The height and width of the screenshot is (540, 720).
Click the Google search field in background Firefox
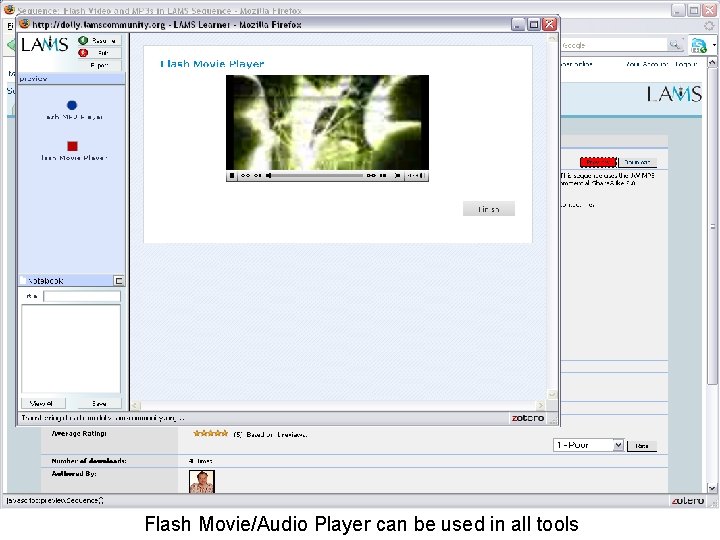click(613, 45)
